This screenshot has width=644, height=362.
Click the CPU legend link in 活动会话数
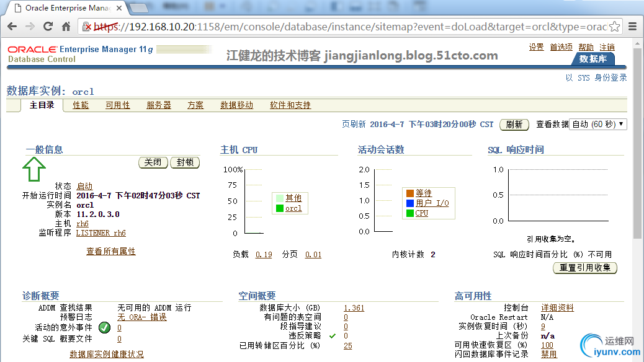(421, 213)
